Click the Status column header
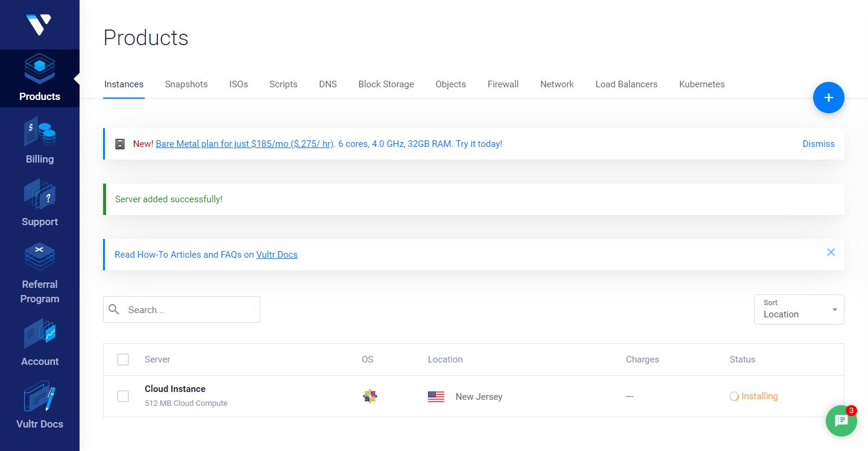Image resolution: width=868 pixels, height=451 pixels. [742, 359]
